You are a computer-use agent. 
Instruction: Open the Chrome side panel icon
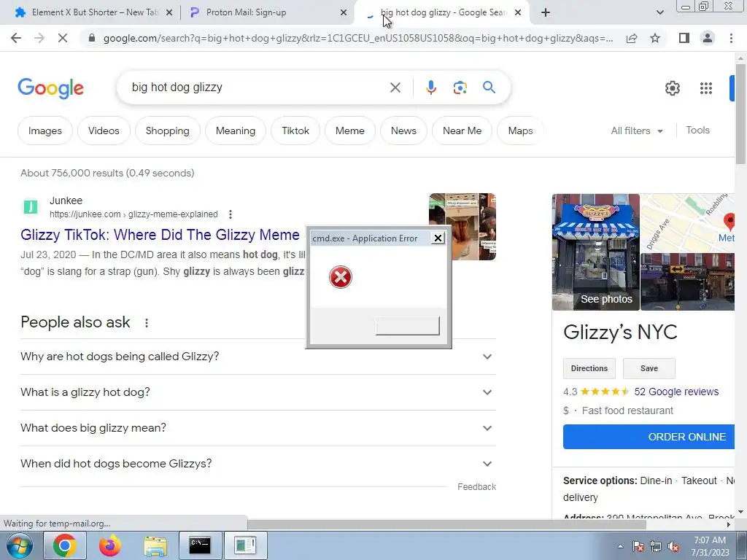(684, 38)
